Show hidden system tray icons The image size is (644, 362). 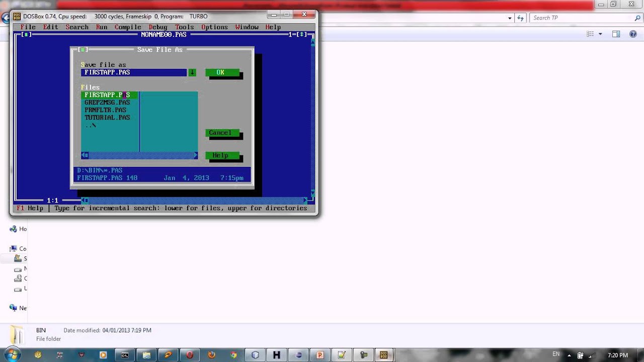click(x=570, y=355)
